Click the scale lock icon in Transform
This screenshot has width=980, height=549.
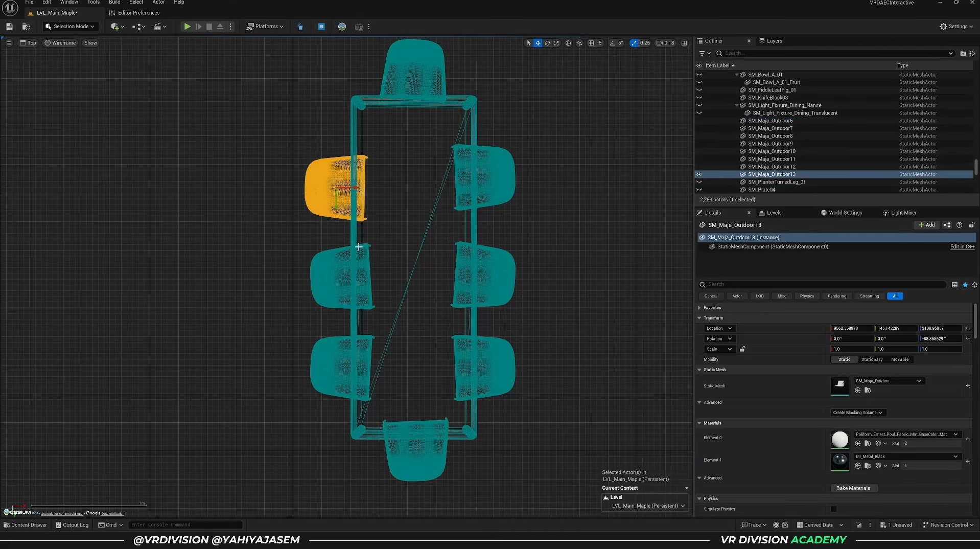[x=742, y=349]
